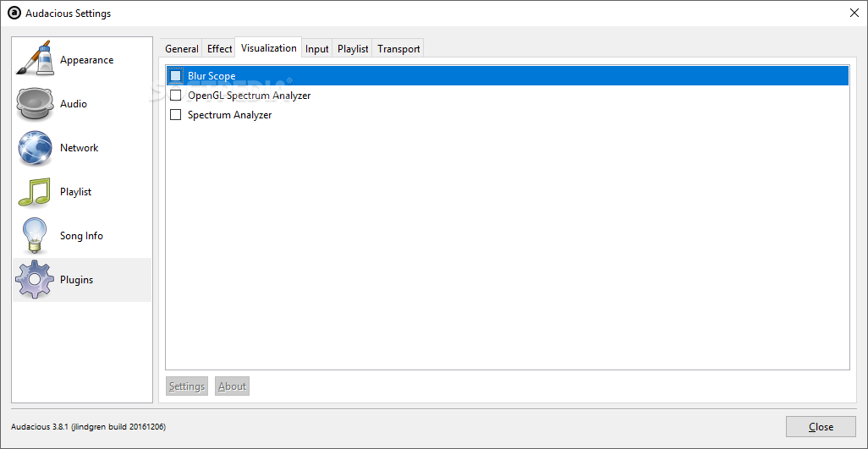The width and height of the screenshot is (868, 449).
Task: Click the Appearance label in sidebar
Action: point(87,60)
